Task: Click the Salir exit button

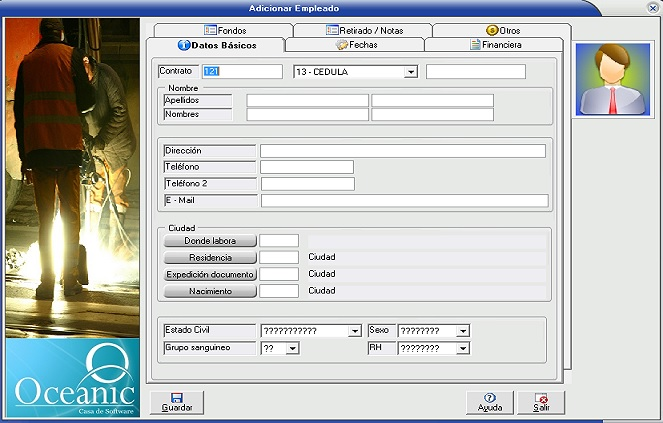Action: tap(541, 402)
